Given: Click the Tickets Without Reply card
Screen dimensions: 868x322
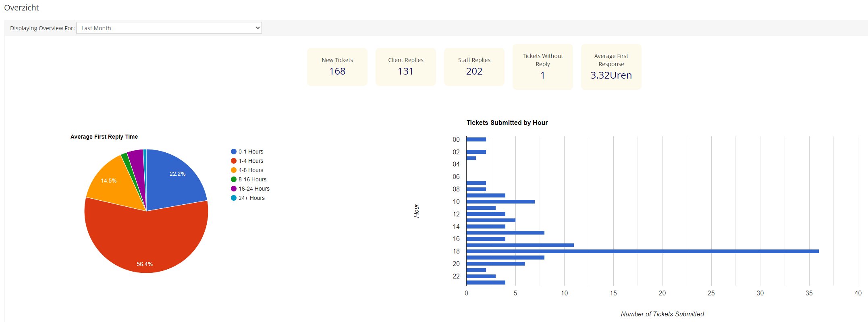Looking at the screenshot, I should (x=543, y=67).
